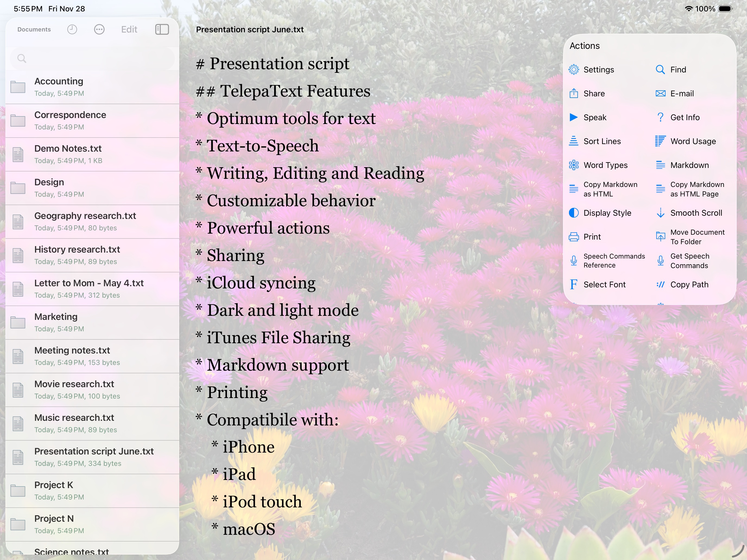
Task: Open Demo Notes.txt file
Action: [x=92, y=154]
